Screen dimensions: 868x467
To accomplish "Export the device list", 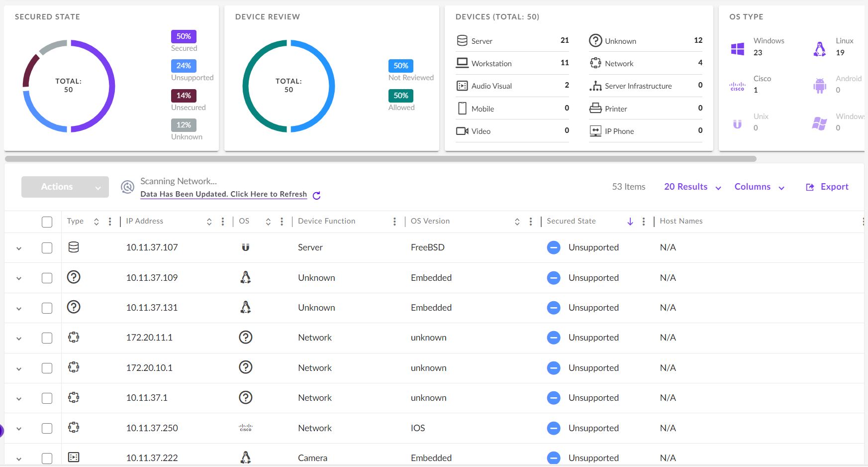I will [x=827, y=187].
